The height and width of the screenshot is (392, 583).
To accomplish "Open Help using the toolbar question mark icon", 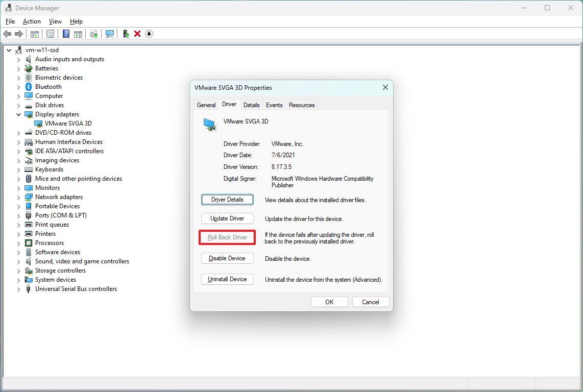I will tap(66, 34).
